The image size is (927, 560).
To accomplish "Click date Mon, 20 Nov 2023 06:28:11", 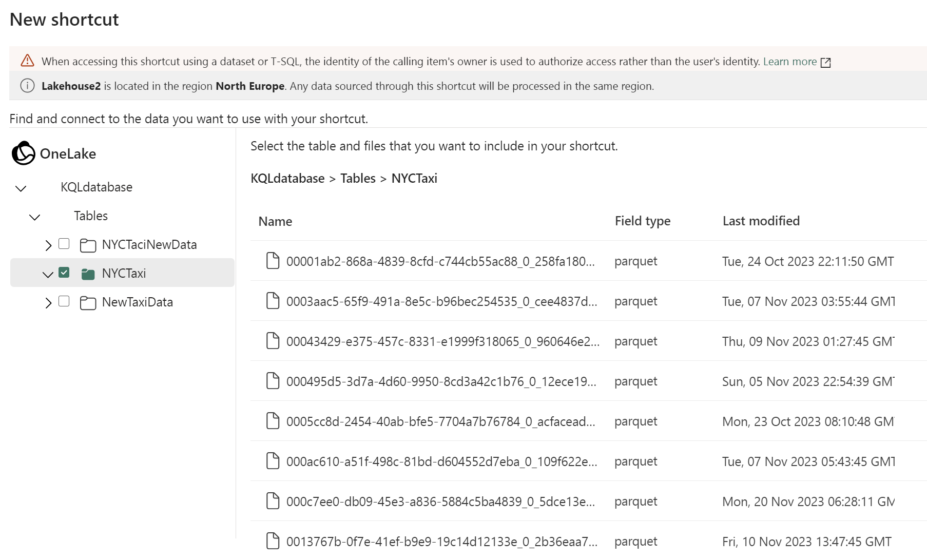I will [x=808, y=501].
